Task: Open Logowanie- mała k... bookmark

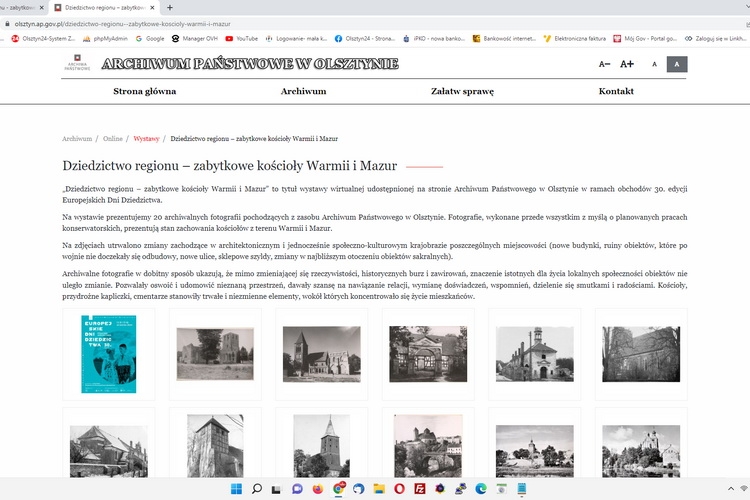Action: click(296, 39)
